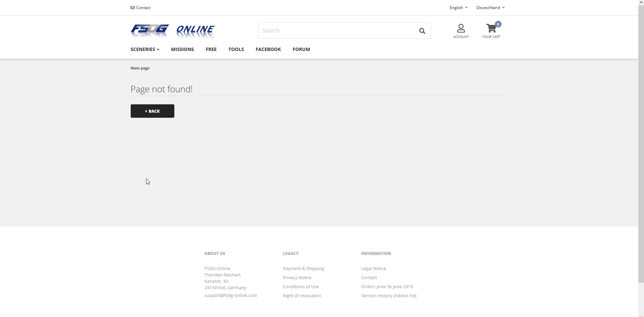Open Version History (Addon list) link
Image resolution: width=644 pixels, height=317 pixels.
coord(389,296)
